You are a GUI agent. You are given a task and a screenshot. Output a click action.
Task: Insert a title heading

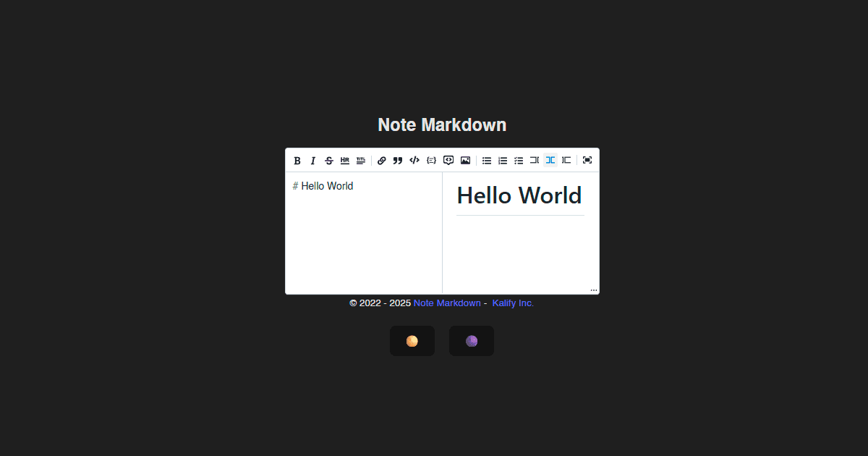point(361,161)
